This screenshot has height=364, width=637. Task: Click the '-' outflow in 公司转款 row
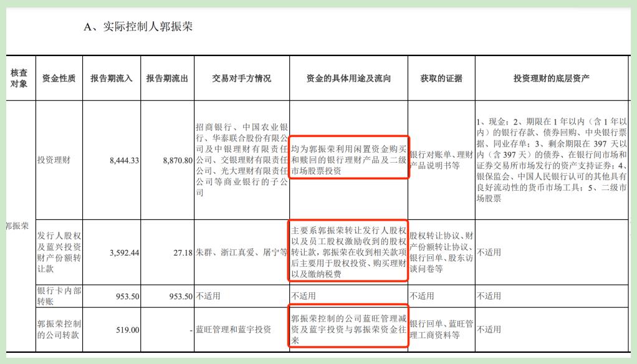(x=191, y=330)
